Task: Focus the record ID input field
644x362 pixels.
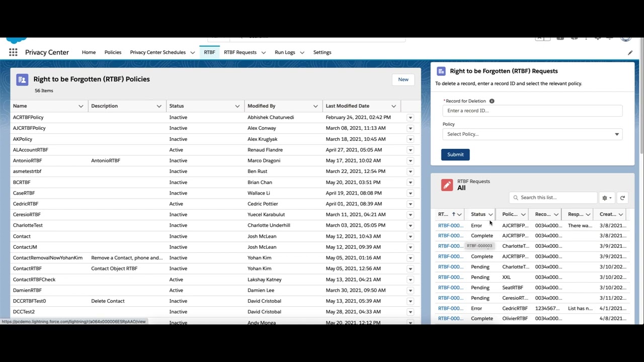Action: (x=532, y=111)
